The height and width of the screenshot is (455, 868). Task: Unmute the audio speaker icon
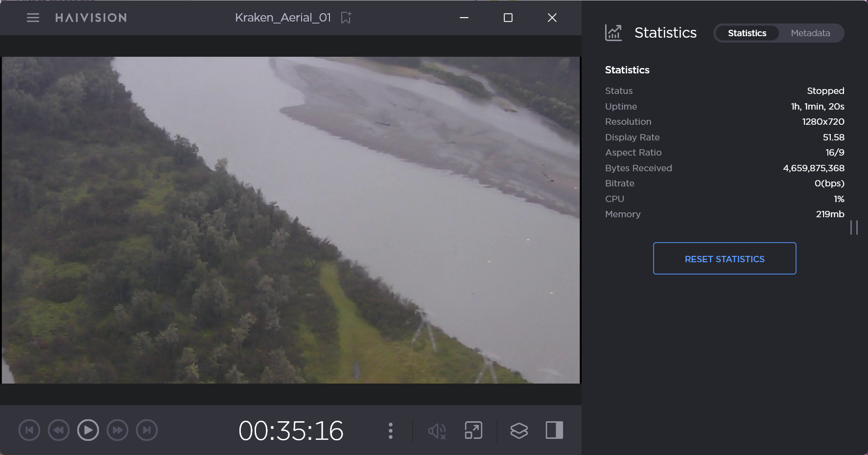coord(437,431)
